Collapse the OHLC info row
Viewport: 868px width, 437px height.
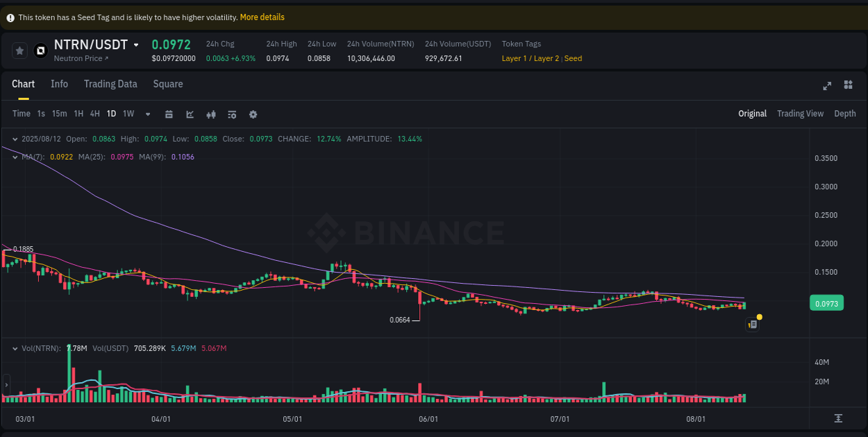[15, 139]
